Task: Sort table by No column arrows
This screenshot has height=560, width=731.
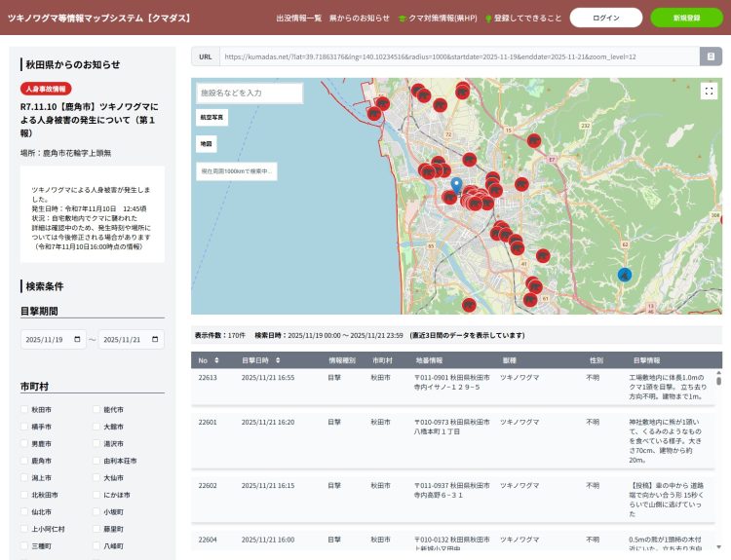Action: [x=216, y=360]
